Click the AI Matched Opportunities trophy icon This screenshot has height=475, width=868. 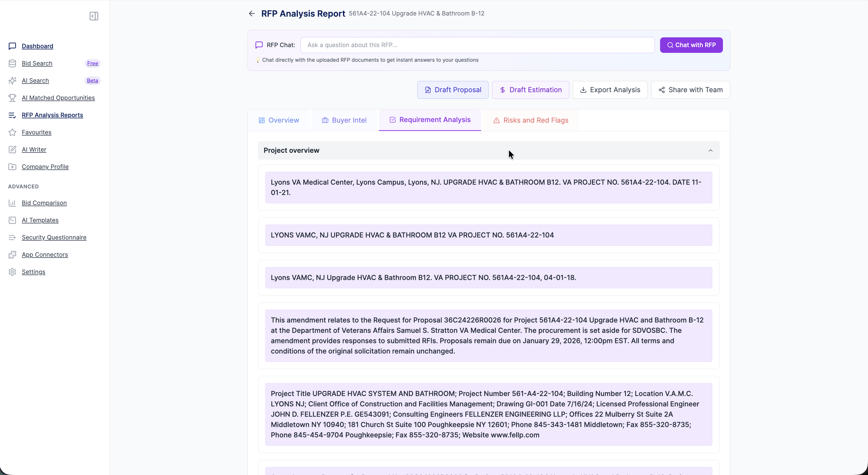pos(12,98)
